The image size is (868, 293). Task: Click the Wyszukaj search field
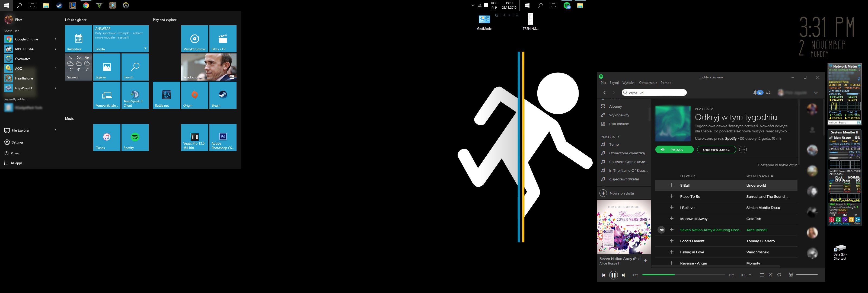654,93
